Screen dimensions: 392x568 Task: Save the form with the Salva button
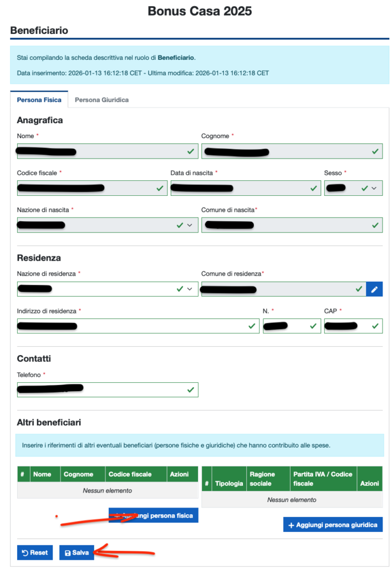pos(77,553)
